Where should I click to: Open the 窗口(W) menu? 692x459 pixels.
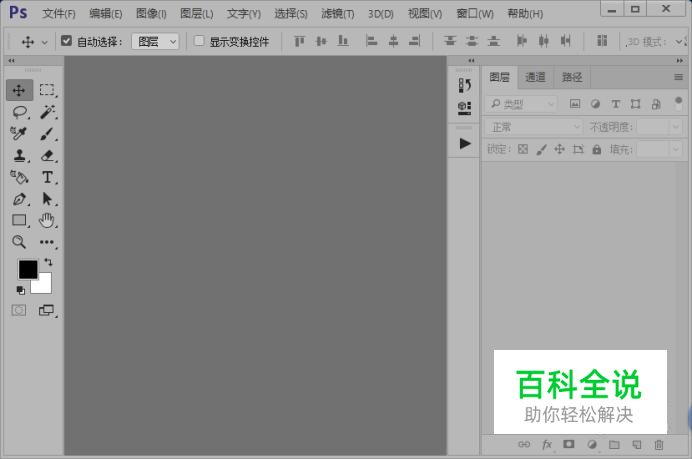click(475, 14)
